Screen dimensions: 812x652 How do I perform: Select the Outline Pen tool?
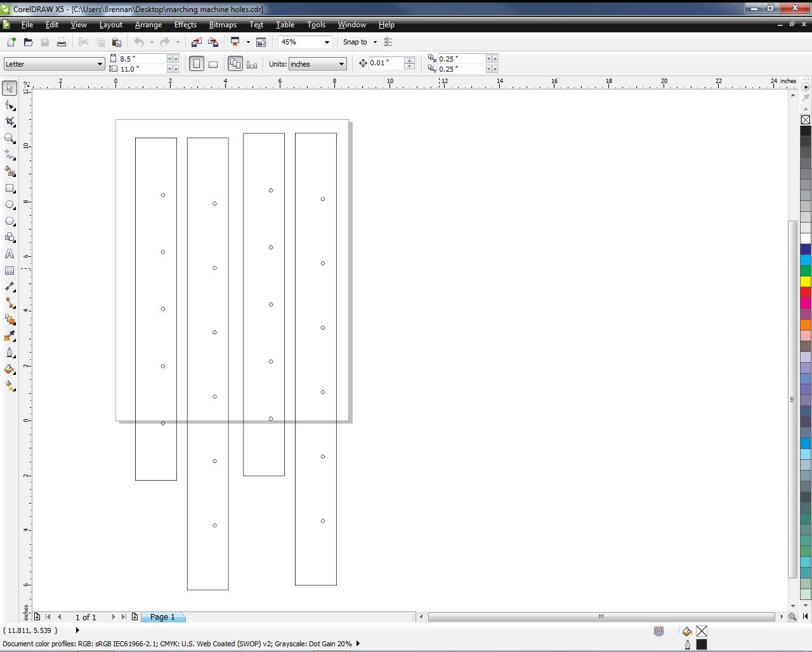click(x=10, y=353)
